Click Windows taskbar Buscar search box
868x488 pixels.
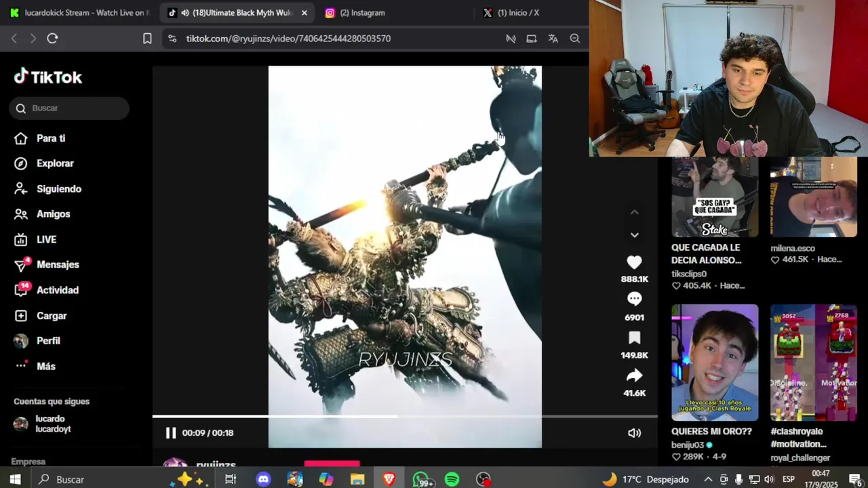coord(99,479)
